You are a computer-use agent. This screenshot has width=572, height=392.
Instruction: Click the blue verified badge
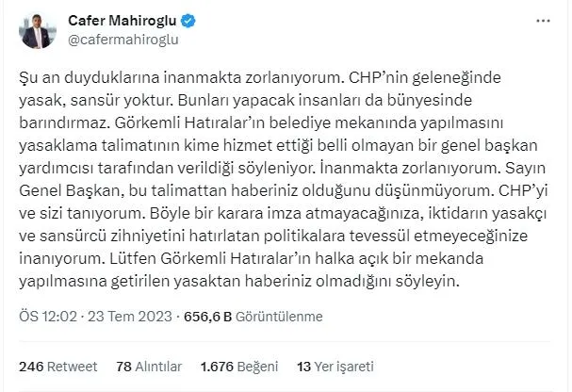click(x=188, y=19)
